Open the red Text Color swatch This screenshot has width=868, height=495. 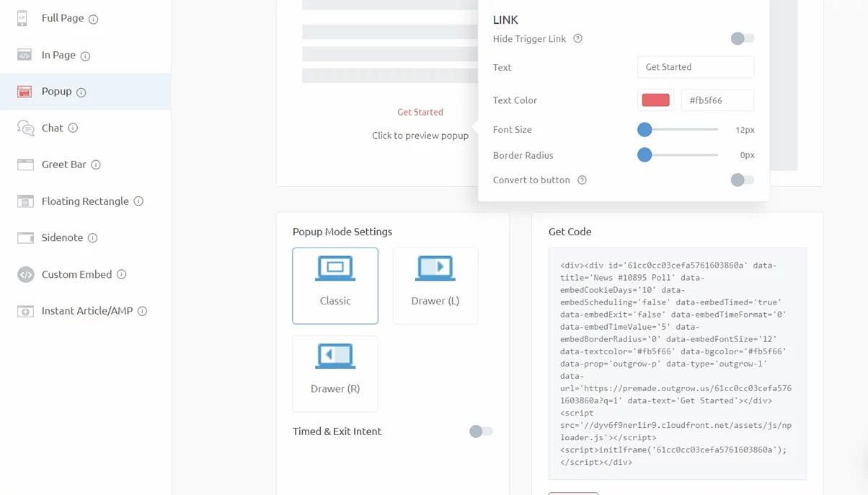(655, 100)
